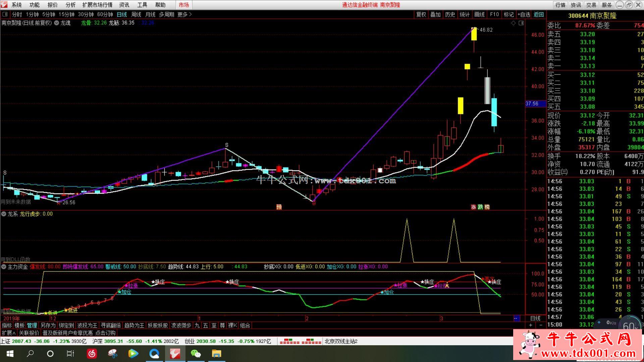Click the 统计 statistics button
This screenshot has height=362, width=644.
465,14
